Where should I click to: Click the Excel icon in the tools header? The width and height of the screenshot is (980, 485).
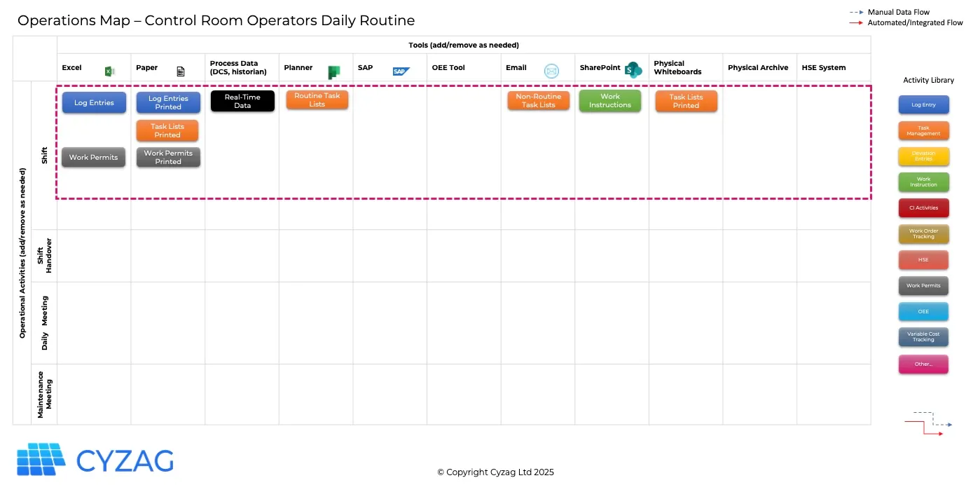point(109,71)
